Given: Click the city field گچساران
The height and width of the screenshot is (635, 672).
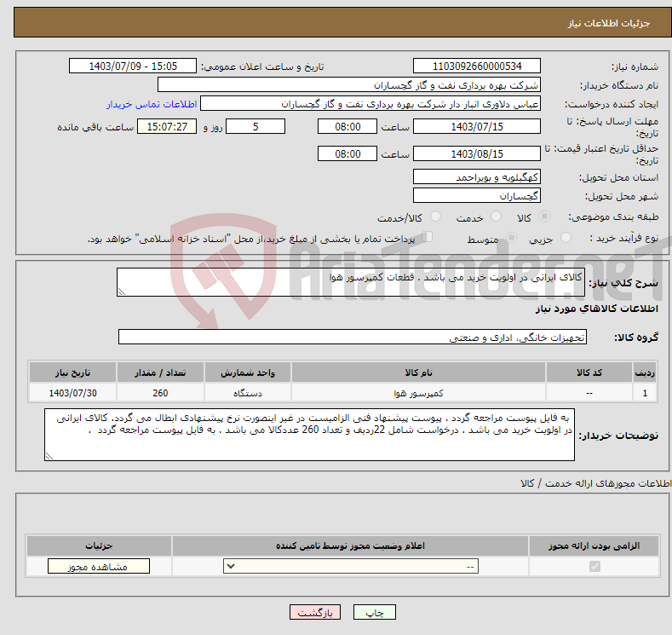Looking at the screenshot, I should click(477, 195).
